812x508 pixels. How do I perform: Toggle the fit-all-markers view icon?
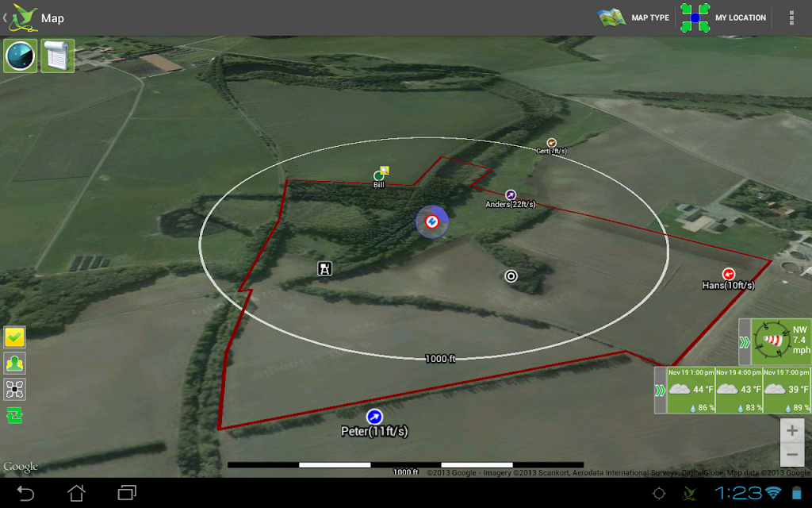coord(14,389)
